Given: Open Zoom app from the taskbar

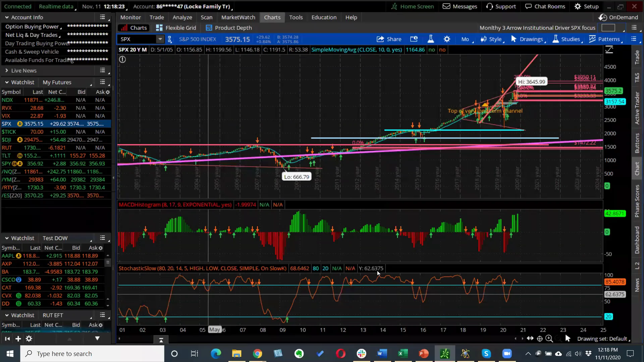Looking at the screenshot, I should pyautogui.click(x=507, y=354).
